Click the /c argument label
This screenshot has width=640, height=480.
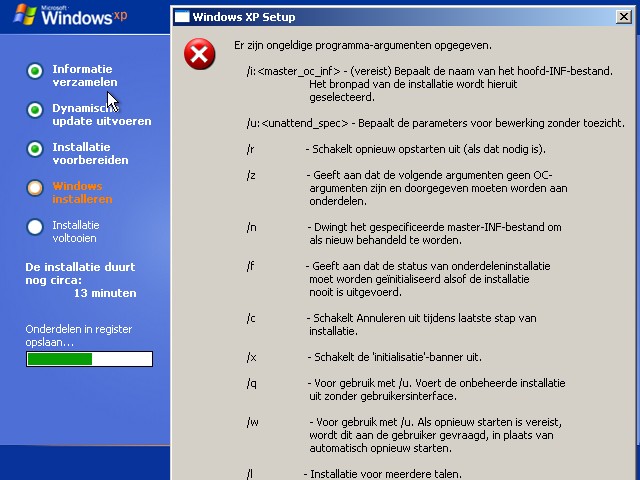pyautogui.click(x=251, y=318)
